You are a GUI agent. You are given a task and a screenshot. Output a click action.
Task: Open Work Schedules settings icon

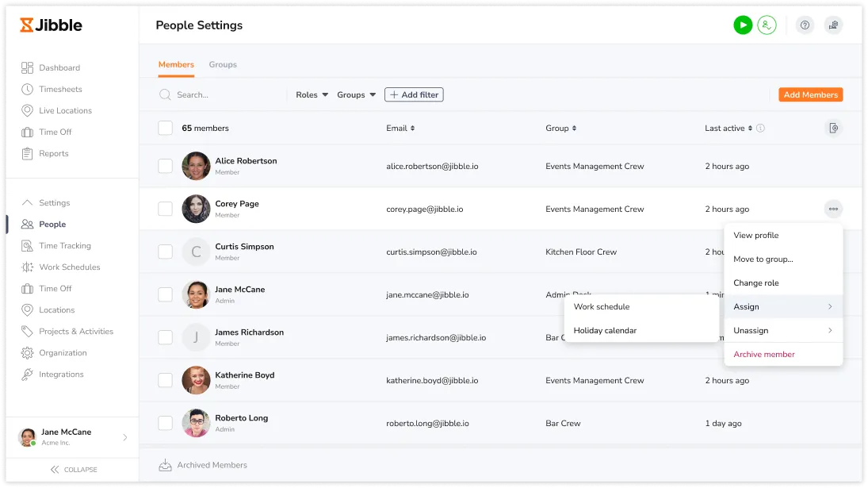tap(28, 267)
